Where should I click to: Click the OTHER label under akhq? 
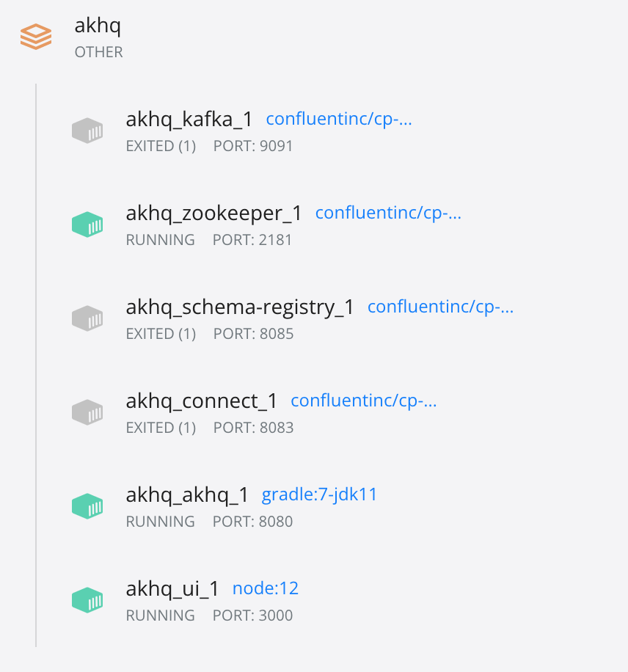(98, 52)
